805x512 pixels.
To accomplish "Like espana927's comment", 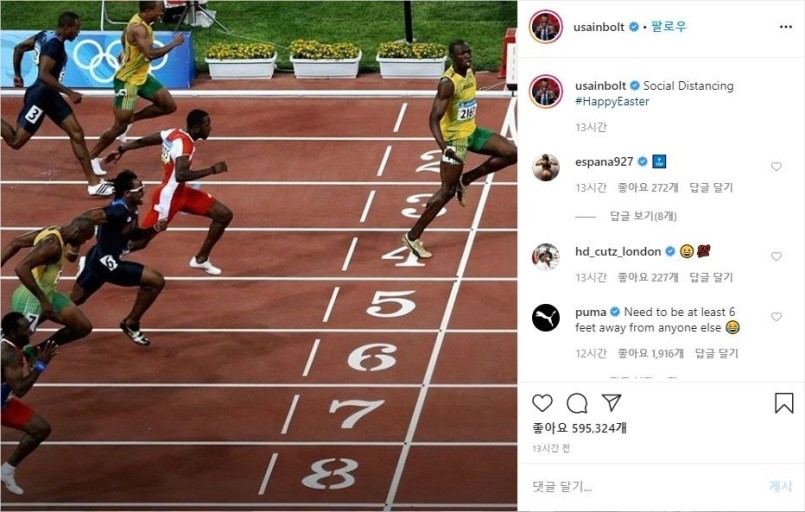I will (776, 166).
